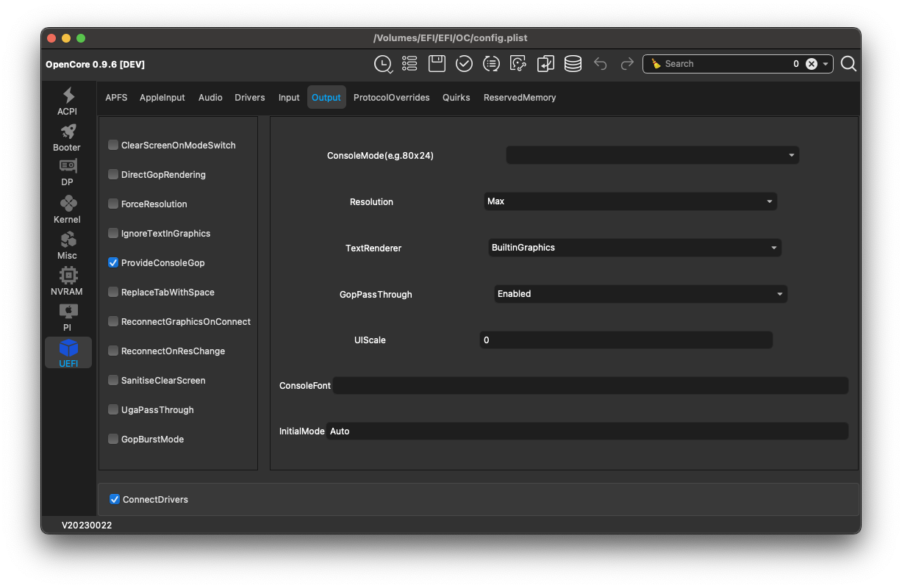Open the GopPassThrough dropdown
902x588 pixels.
click(641, 294)
